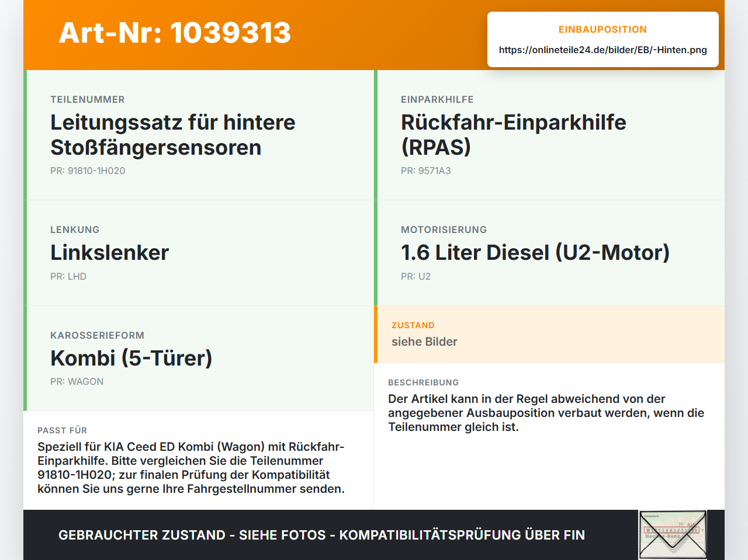Screen dimensions: 748x560
Task: Select the PR: 91810-1H020 part number text
Action: pyautogui.click(x=88, y=171)
